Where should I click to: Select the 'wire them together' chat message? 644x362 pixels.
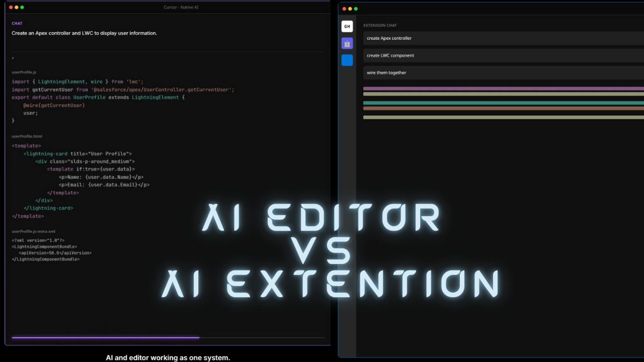(503, 72)
